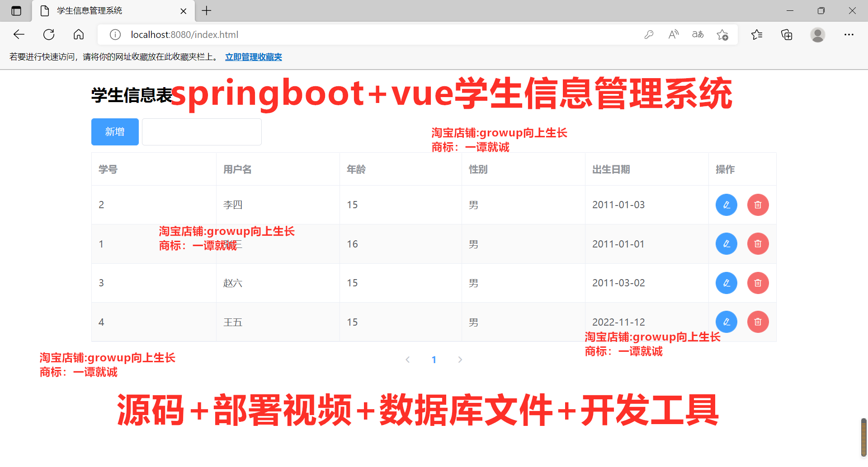Delete the 李四 student row
Screen dimensions: 868x467
(758, 205)
